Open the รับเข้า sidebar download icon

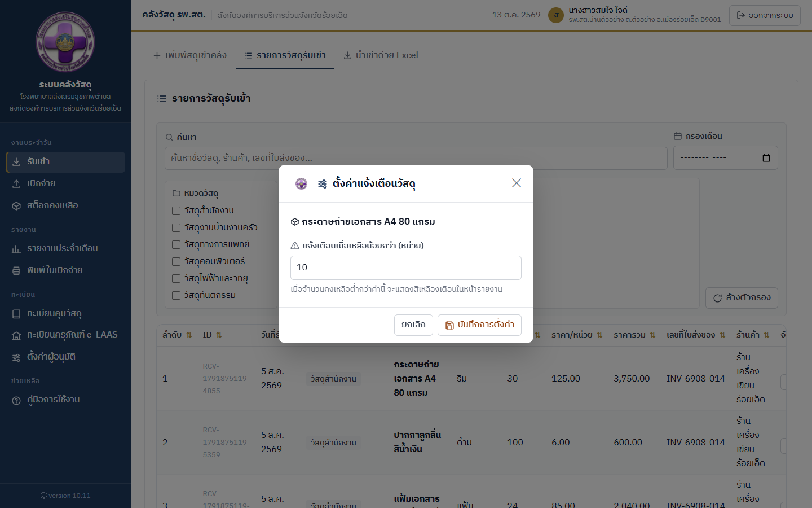(16, 162)
